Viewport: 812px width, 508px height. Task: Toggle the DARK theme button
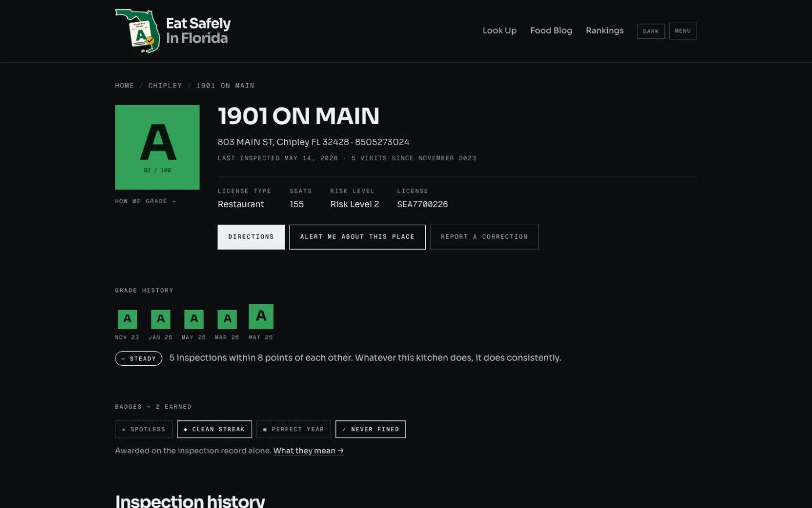[x=651, y=31]
